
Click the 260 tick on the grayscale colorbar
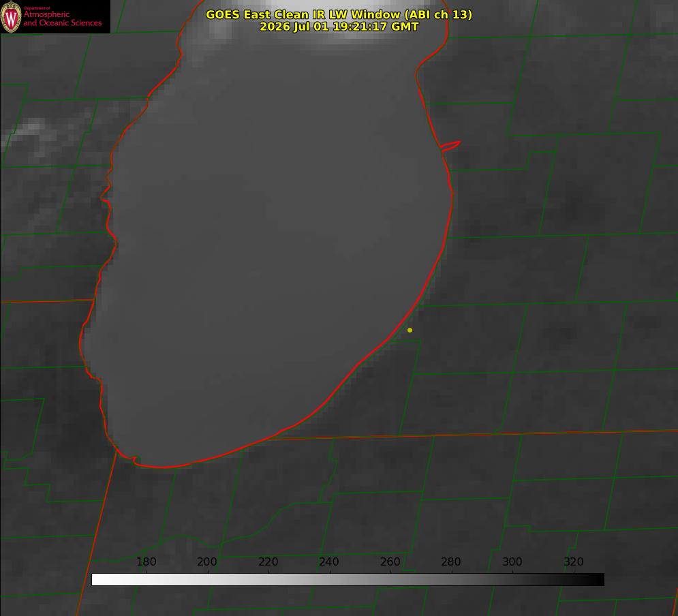coord(390,561)
